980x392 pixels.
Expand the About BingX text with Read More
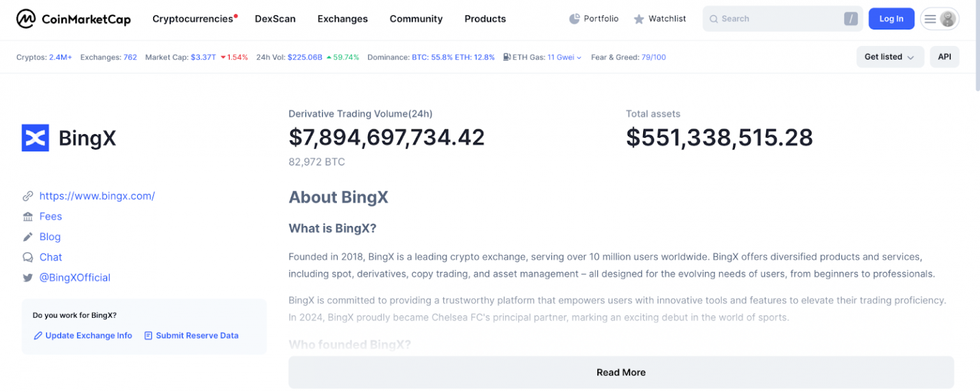click(x=620, y=372)
